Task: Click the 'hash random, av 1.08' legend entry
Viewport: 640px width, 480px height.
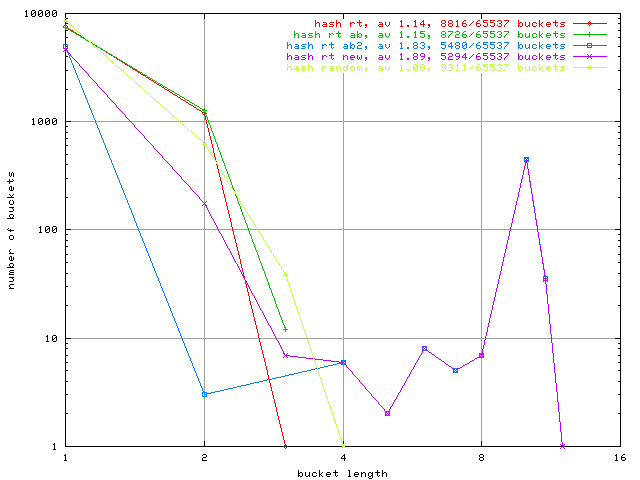Action: (426, 68)
